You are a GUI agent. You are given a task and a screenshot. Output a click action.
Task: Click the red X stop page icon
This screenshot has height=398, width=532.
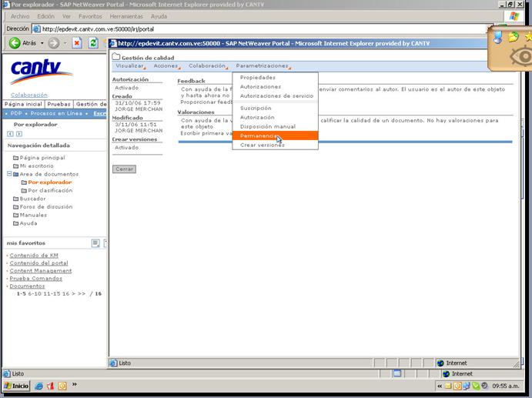(x=77, y=43)
